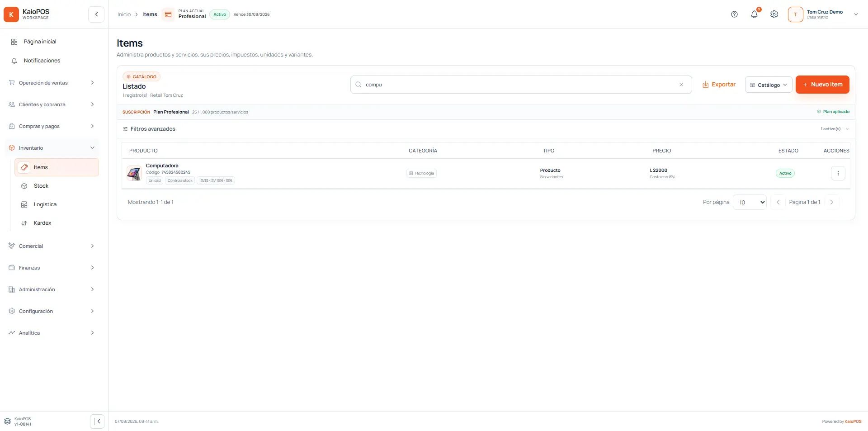This screenshot has width=868, height=431.
Task: Open the Por página dropdown
Action: pos(750,202)
